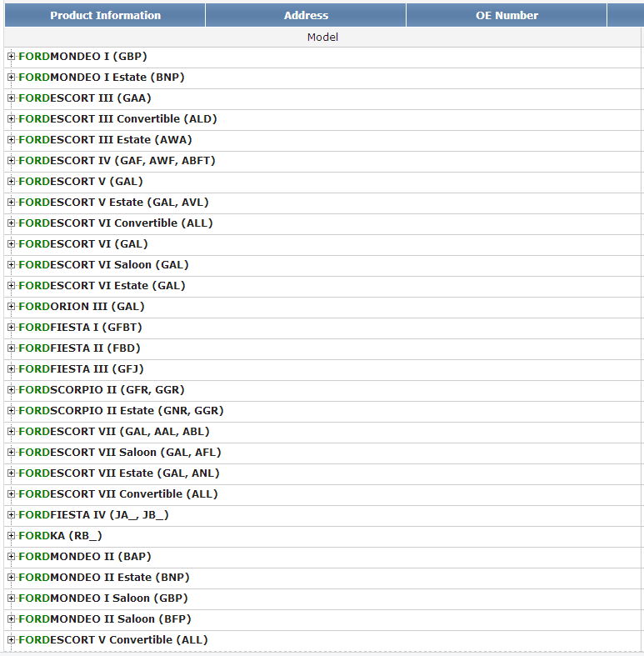The width and height of the screenshot is (644, 656).
Task: Select FORD MONDEO II (BAP) label
Action: [x=85, y=557]
